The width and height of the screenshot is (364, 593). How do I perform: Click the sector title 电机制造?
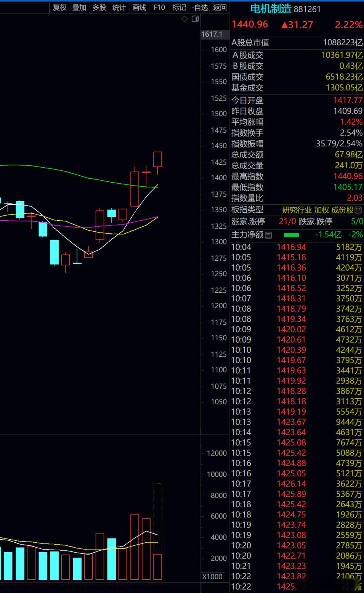click(x=271, y=8)
